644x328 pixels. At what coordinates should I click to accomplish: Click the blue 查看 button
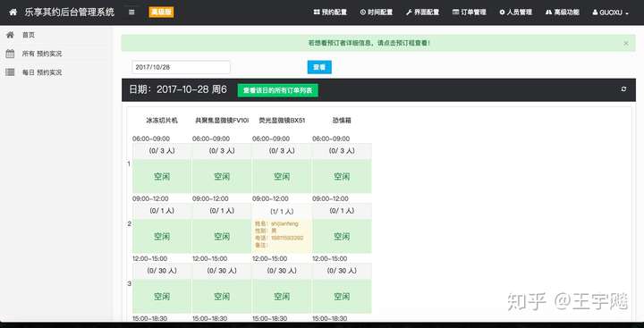(x=319, y=67)
